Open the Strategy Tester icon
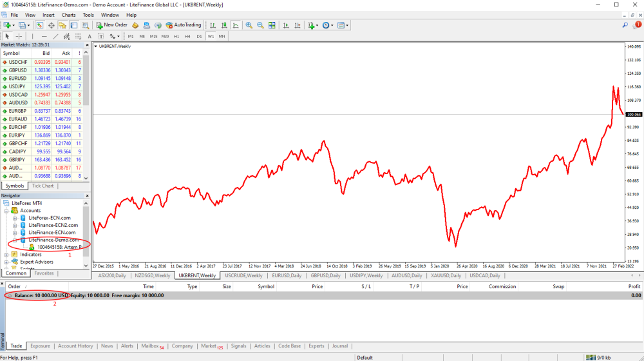This screenshot has width=644, height=361. point(86,25)
